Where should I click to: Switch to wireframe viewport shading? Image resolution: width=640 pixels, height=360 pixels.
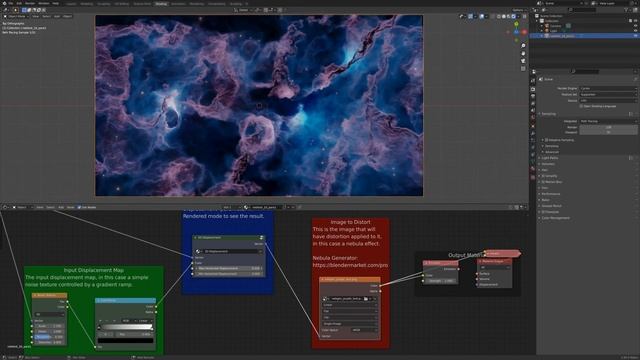(x=499, y=16)
